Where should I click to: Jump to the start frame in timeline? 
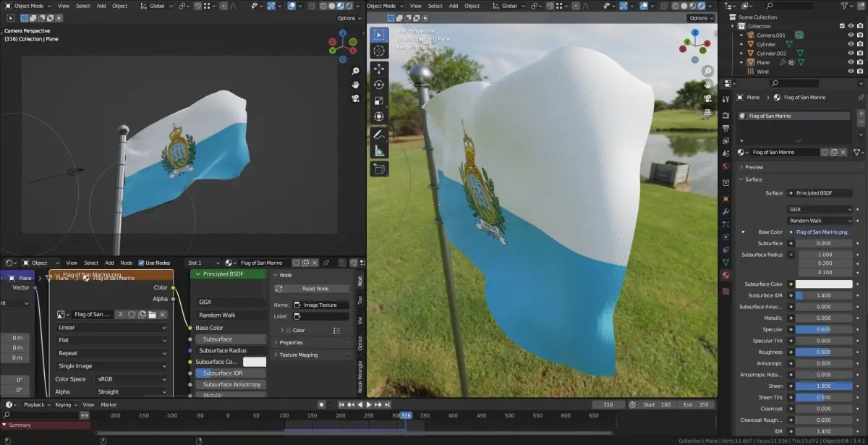click(x=341, y=404)
